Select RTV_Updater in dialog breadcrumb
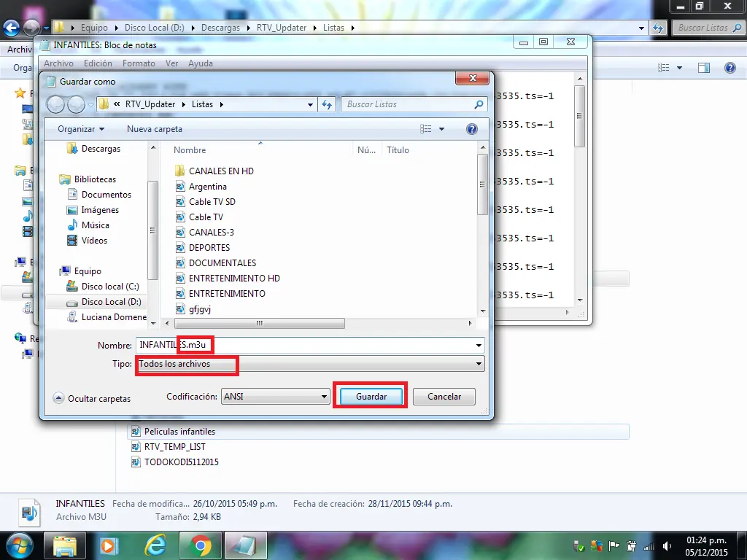 coord(150,104)
